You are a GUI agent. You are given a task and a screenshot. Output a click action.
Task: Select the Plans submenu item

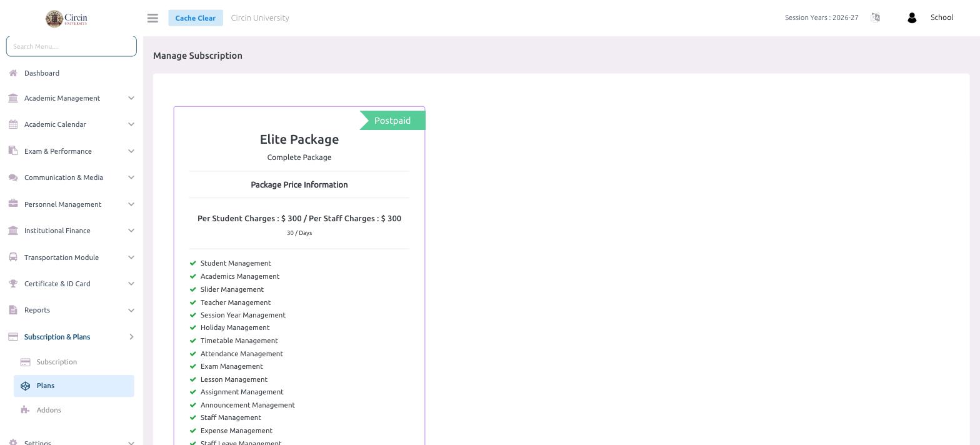[x=74, y=386]
